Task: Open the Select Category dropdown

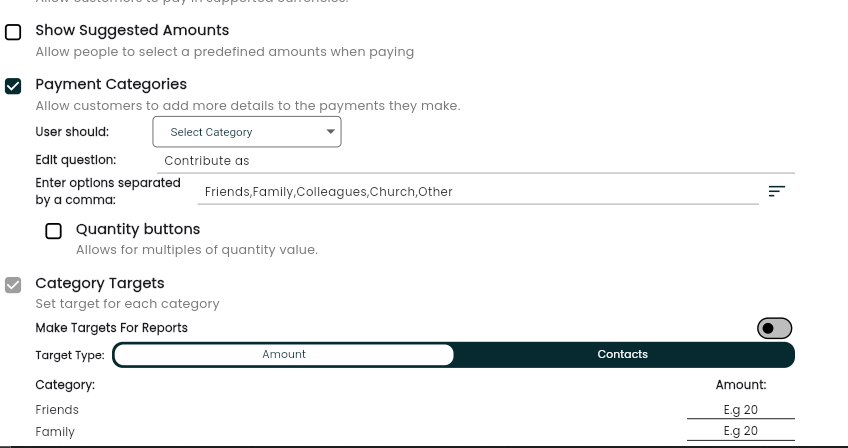Action: tap(247, 132)
